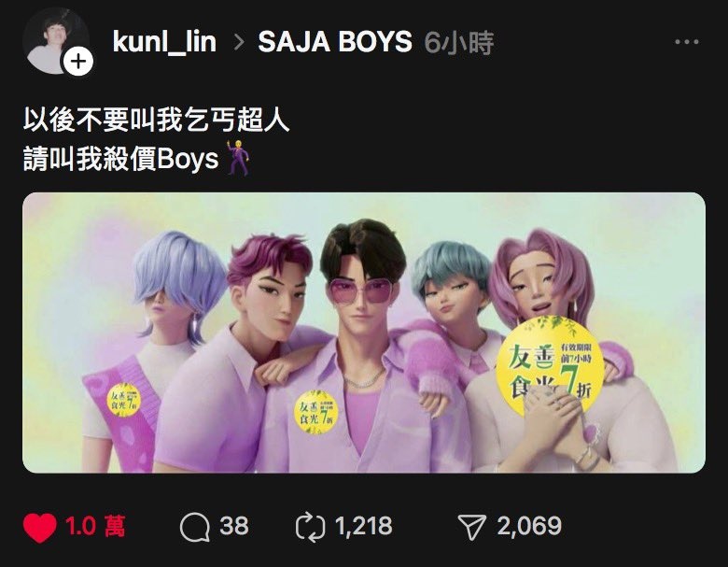The width and height of the screenshot is (728, 567).
Task: Repost using the circular arrows icon
Action: point(311,527)
